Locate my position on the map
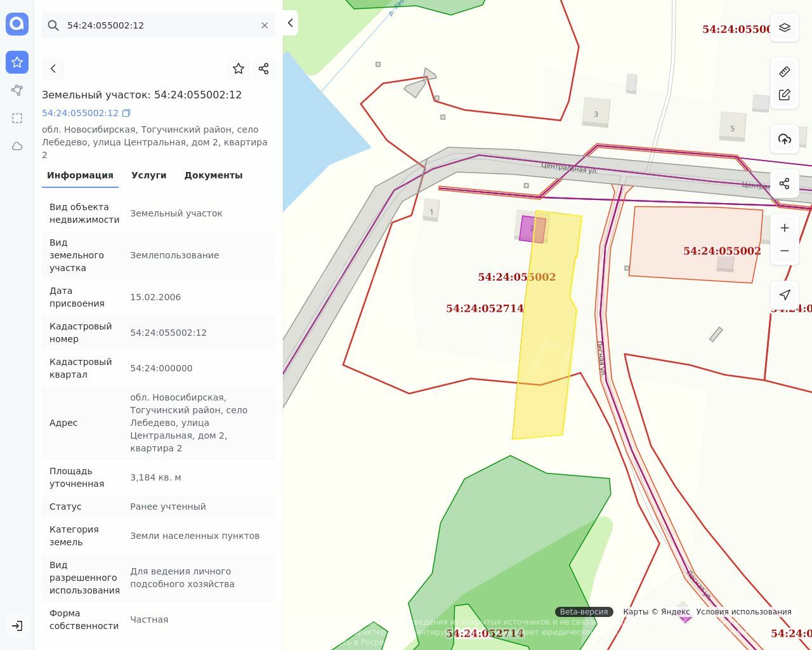The width and height of the screenshot is (812, 650). point(784,295)
